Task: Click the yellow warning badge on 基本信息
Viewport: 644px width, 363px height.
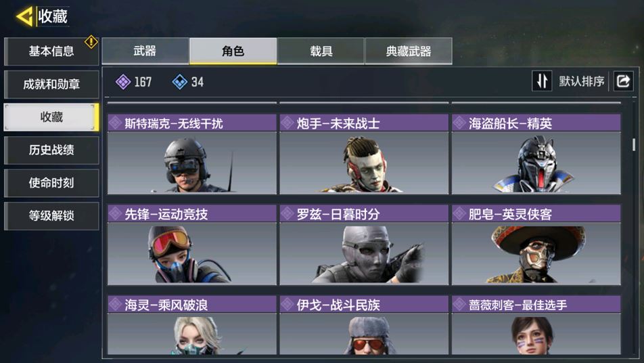Action: (91, 41)
